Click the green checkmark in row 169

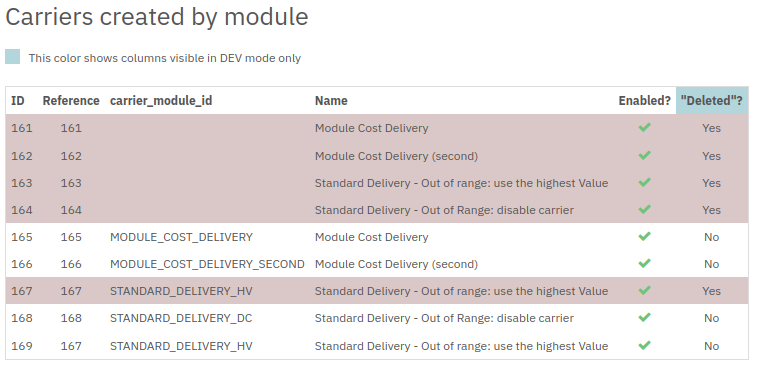644,346
